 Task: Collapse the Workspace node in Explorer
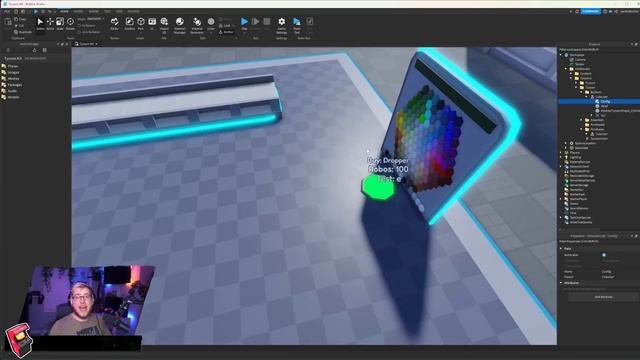tap(561, 55)
